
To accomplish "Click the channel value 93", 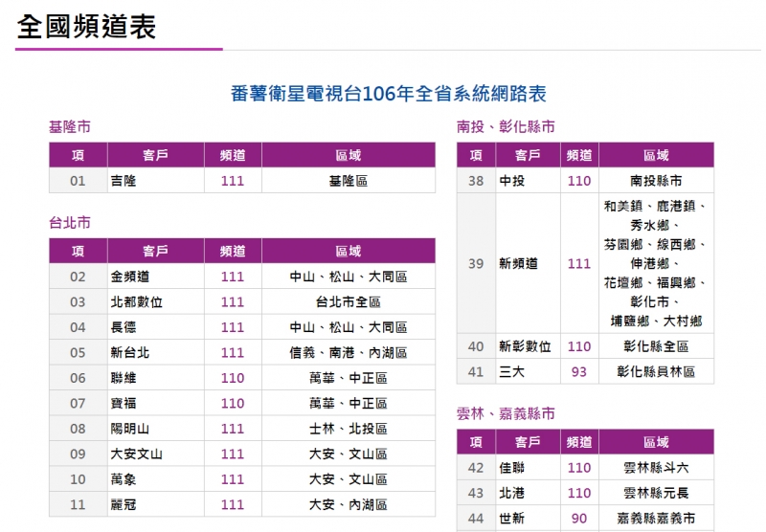I will 579,372.
